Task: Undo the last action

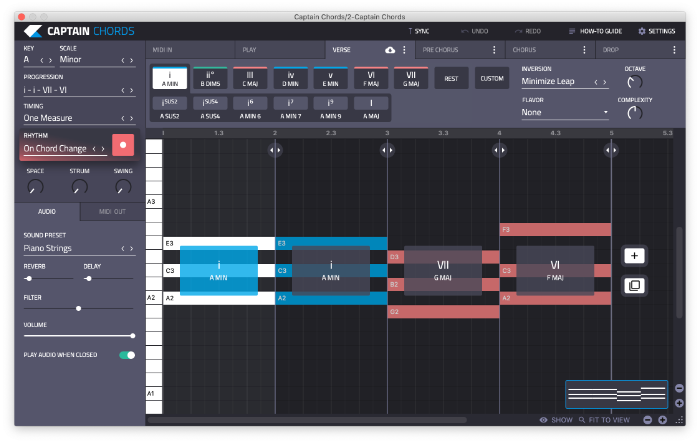Action: (x=475, y=31)
